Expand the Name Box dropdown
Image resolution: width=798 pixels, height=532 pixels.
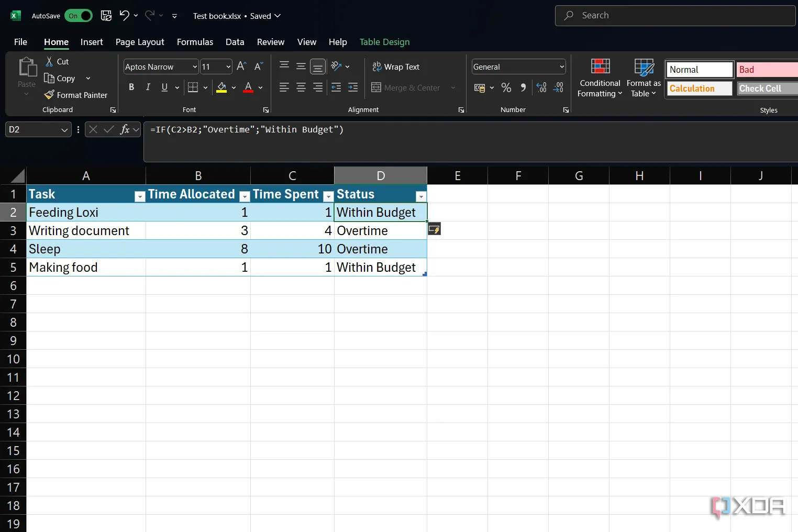click(64, 129)
